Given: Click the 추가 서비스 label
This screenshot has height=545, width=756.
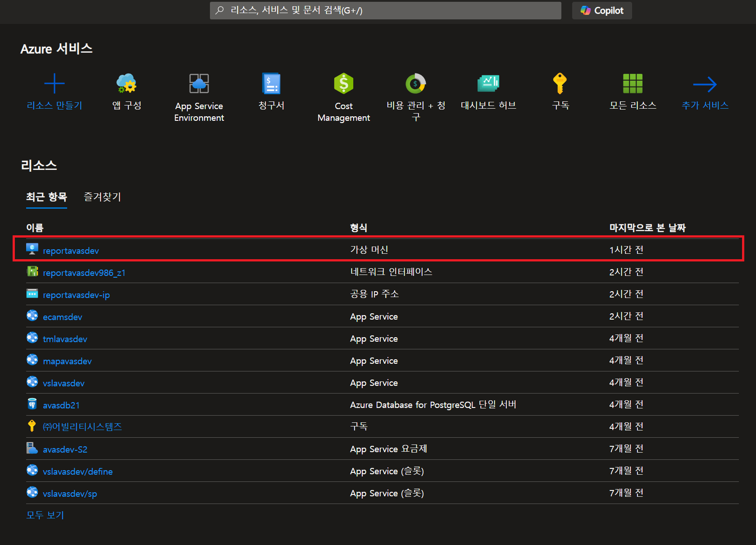Looking at the screenshot, I should click(705, 105).
